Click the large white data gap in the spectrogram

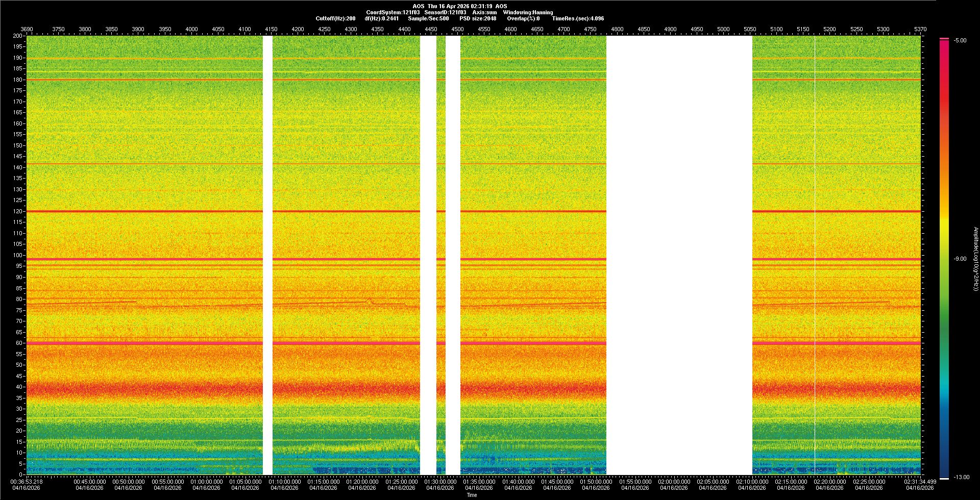[x=679, y=255]
